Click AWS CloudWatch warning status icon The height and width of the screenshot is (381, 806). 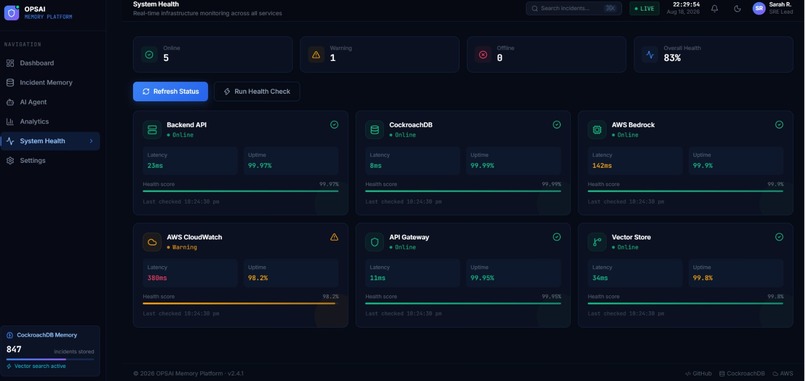334,237
